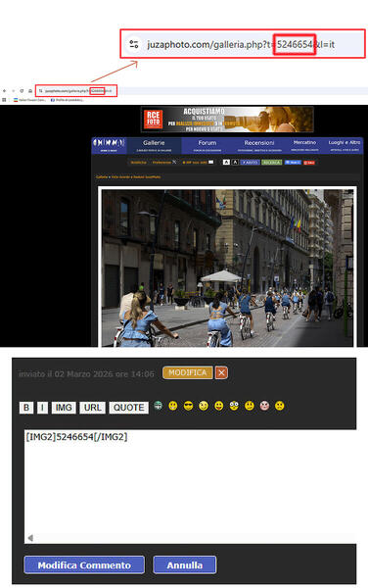Image resolution: width=368 pixels, height=588 pixels.
Task: Open the Mercatino navigation tab
Action: [x=304, y=145]
